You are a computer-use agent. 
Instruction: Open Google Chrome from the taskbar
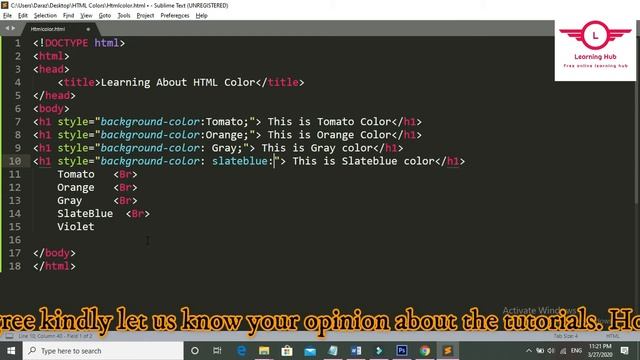[x=425, y=351]
